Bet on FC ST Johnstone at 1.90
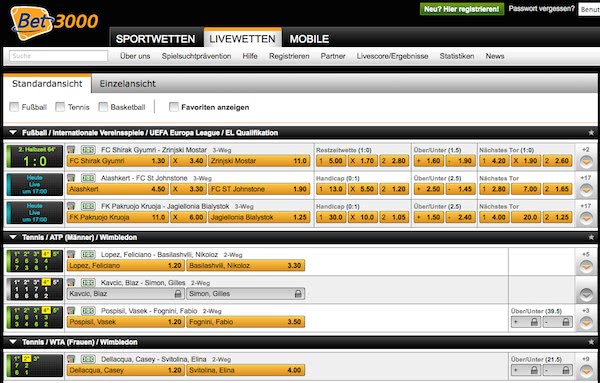Viewport: 600px width, 383px height. coord(259,189)
